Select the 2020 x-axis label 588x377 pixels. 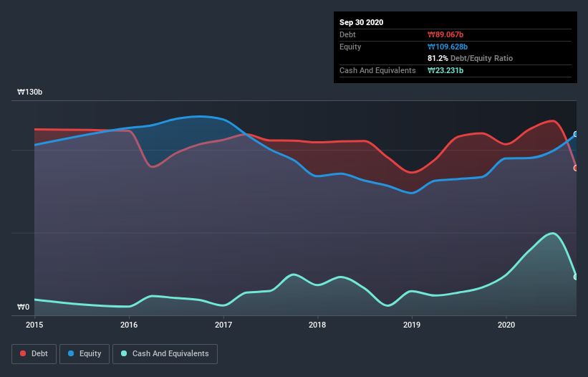[506, 325]
